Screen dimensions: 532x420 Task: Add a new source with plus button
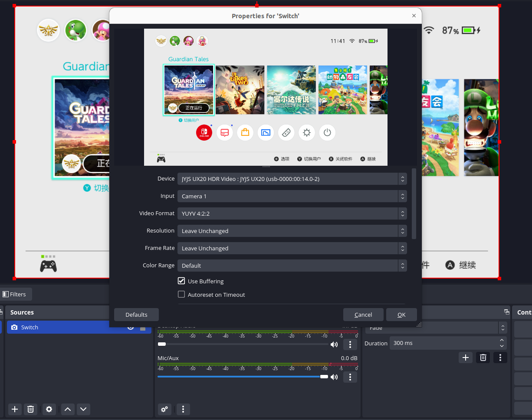(x=15, y=409)
